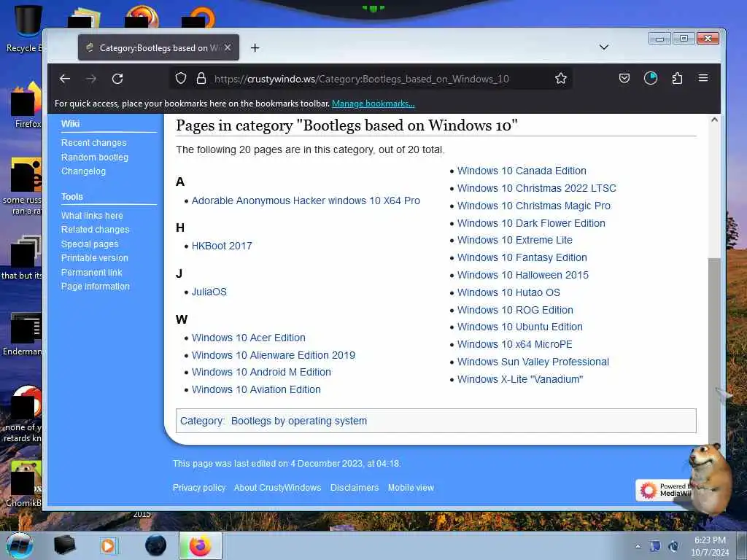
Task: Open Windows 10 Dark Flower Edition
Action: [531, 223]
